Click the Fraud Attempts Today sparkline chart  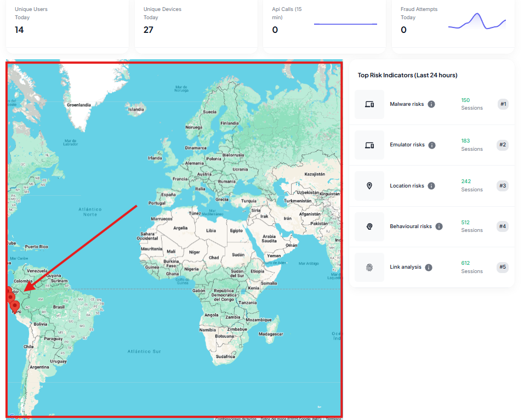[x=477, y=21]
